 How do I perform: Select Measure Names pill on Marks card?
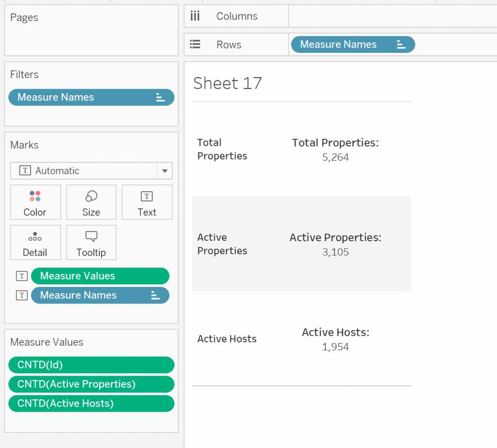[x=100, y=296]
